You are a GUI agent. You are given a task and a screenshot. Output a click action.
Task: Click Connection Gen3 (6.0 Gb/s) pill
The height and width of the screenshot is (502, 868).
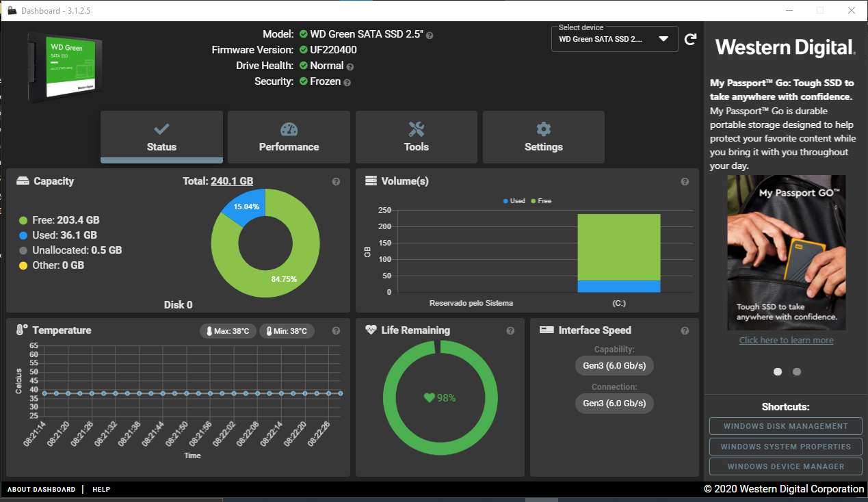[614, 404]
